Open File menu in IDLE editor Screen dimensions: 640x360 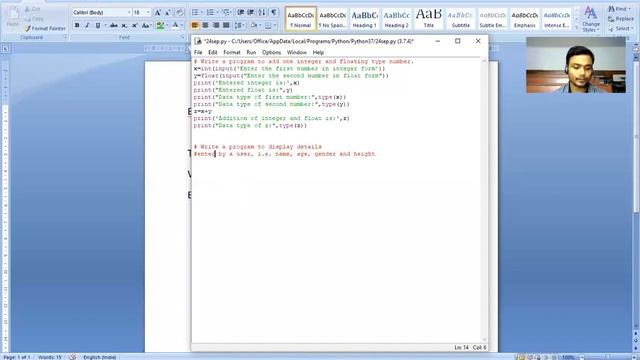[198, 53]
